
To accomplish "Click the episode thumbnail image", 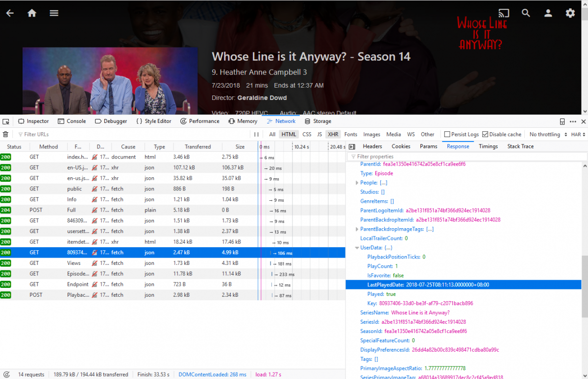I will tap(110, 81).
